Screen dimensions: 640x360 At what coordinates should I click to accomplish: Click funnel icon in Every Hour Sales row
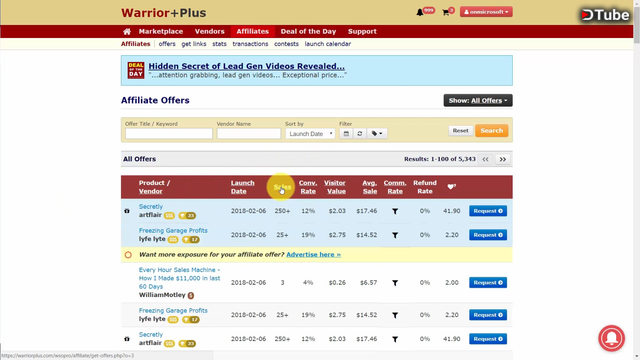coord(395,283)
